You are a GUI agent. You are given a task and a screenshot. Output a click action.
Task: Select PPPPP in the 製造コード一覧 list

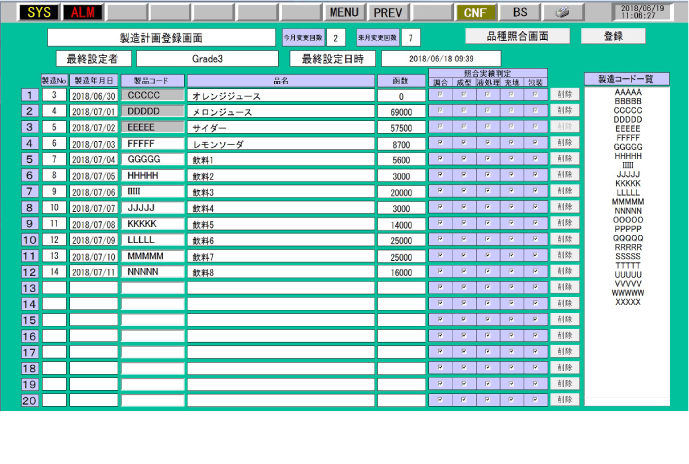pyautogui.click(x=627, y=229)
